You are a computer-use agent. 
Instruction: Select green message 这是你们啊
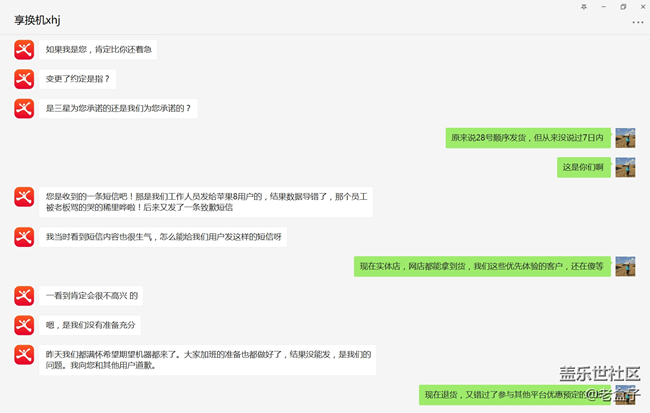(x=584, y=168)
